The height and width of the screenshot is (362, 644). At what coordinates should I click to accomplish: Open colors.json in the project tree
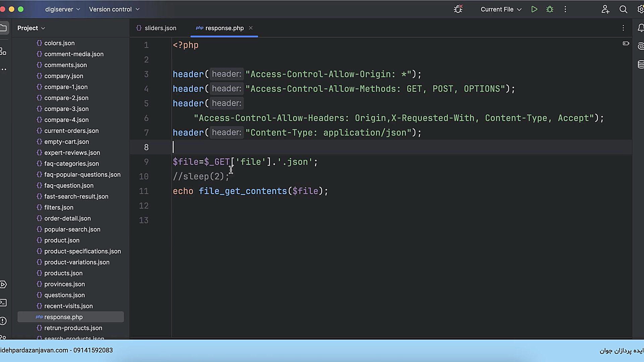point(60,43)
